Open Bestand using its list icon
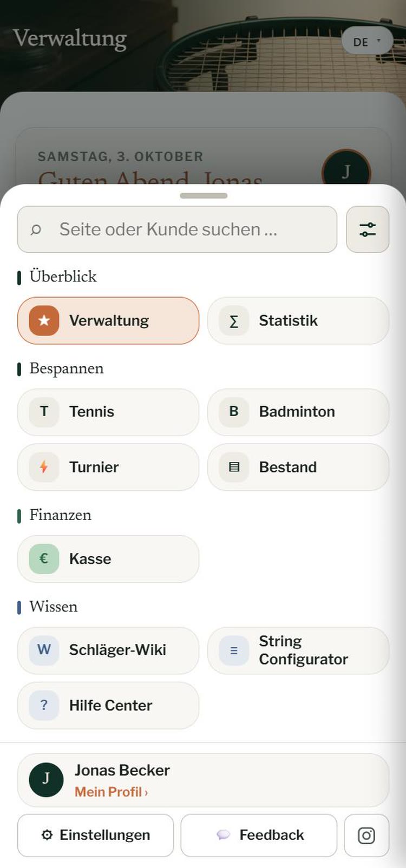This screenshot has width=406, height=868. coord(234,466)
